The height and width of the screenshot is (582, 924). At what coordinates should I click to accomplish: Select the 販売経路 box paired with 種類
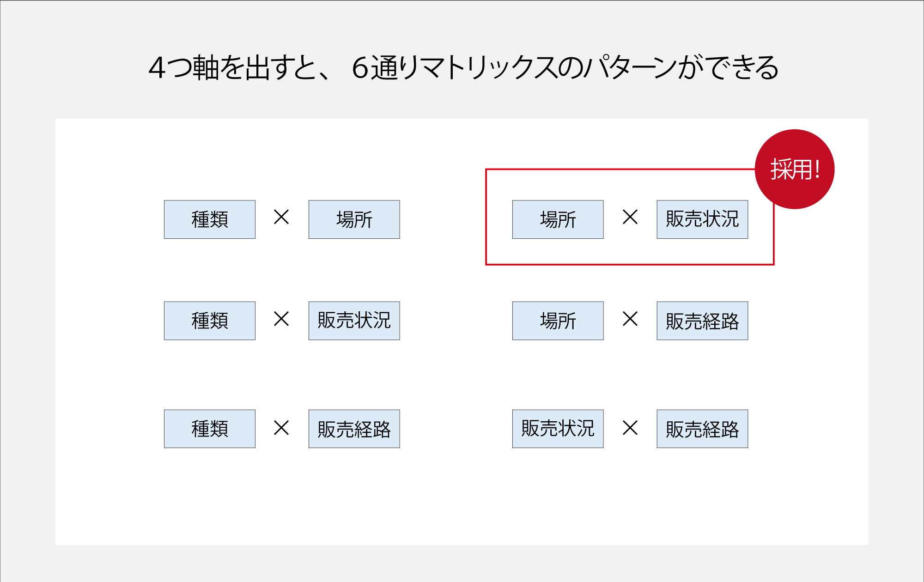coord(354,429)
